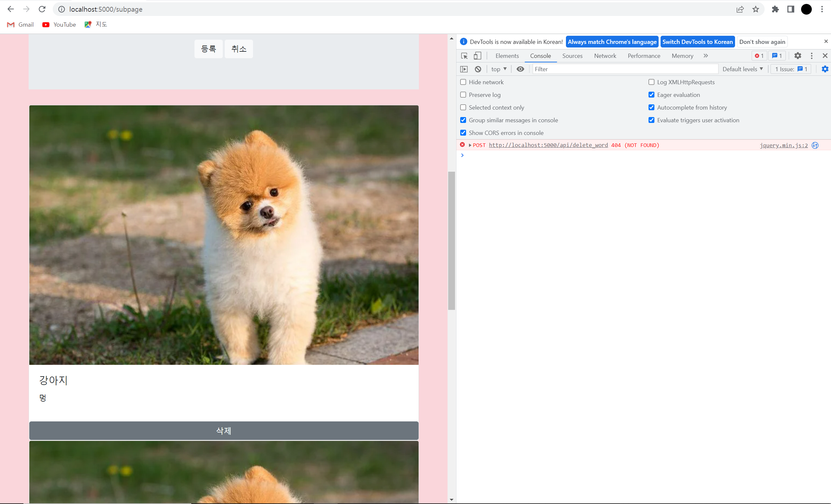831x504 pixels.
Task: Click the 삭제 delete button under 강아지
Action: [x=224, y=431]
